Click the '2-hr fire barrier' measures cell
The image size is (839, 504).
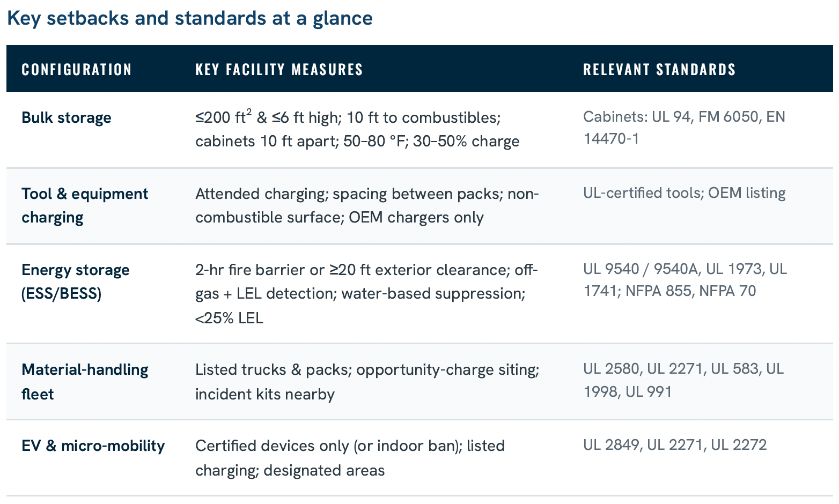coord(366,293)
